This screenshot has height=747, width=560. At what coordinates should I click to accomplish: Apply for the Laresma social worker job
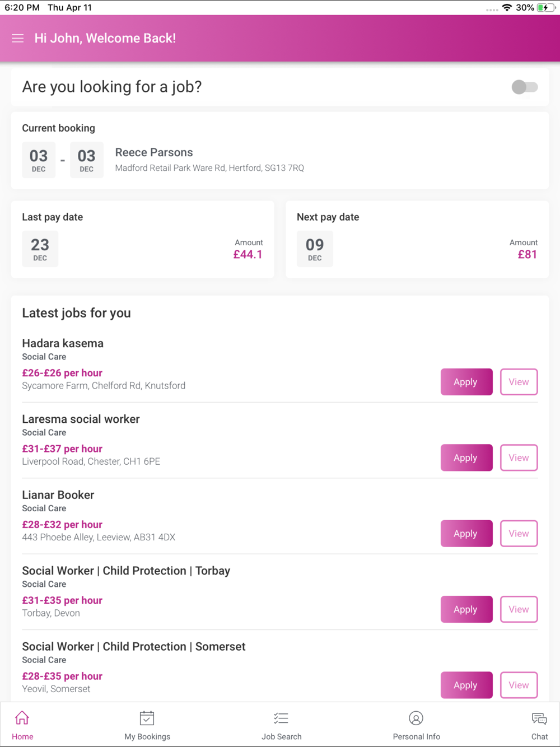(x=466, y=457)
